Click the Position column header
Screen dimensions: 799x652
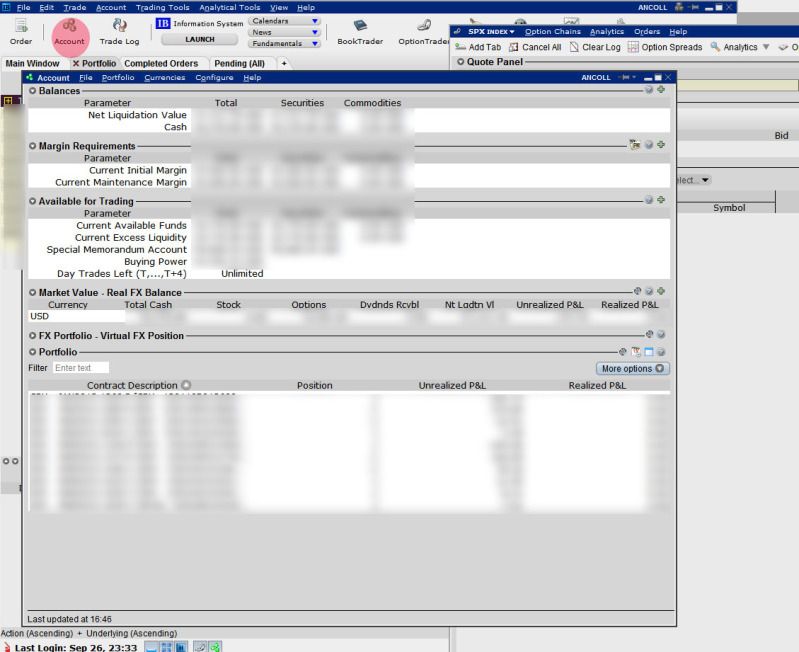point(314,386)
